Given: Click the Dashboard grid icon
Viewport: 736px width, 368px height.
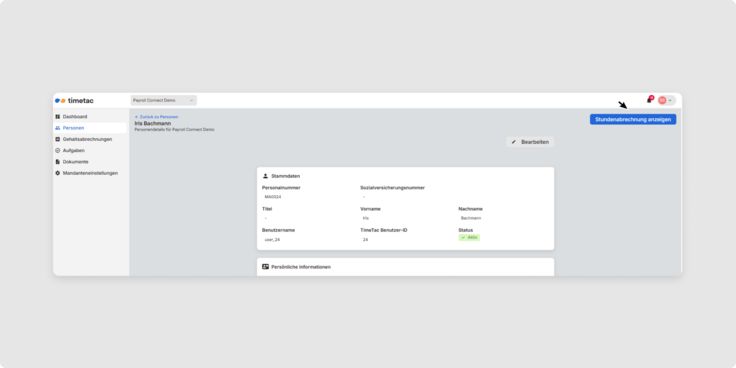Looking at the screenshot, I should (58, 116).
